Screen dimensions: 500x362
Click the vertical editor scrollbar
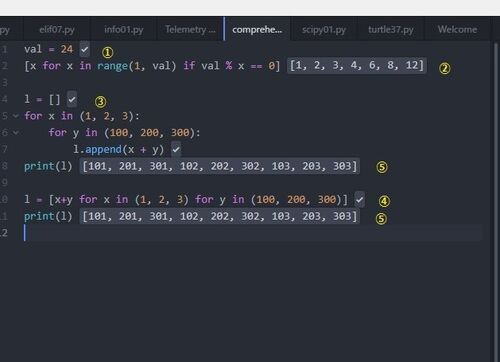pyautogui.click(x=495, y=200)
